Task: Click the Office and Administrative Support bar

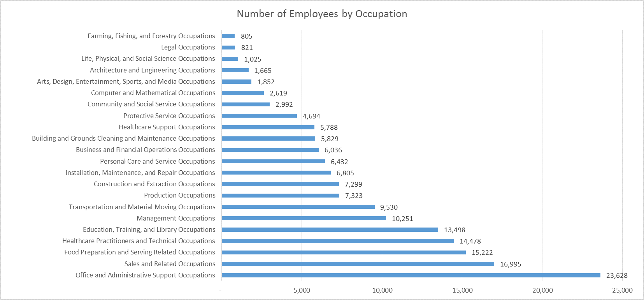Action: (411, 275)
